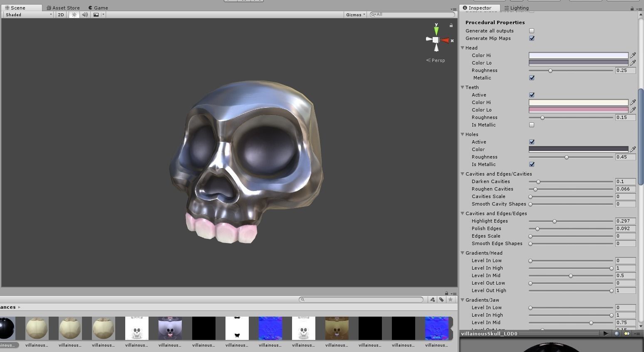
Task: Open Project panel context menu
Action: pos(453,294)
